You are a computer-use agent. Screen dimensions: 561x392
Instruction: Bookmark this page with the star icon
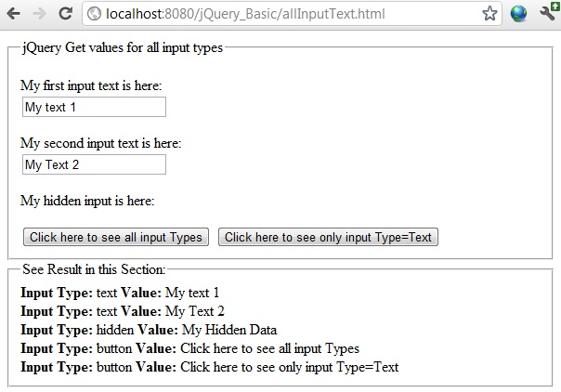pos(489,15)
